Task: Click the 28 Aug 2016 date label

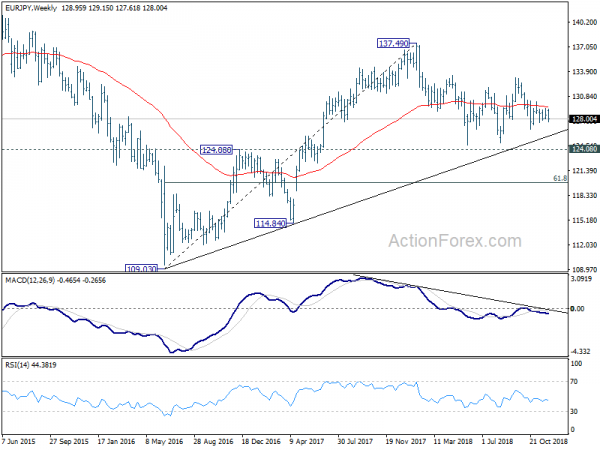Action: coord(213,441)
